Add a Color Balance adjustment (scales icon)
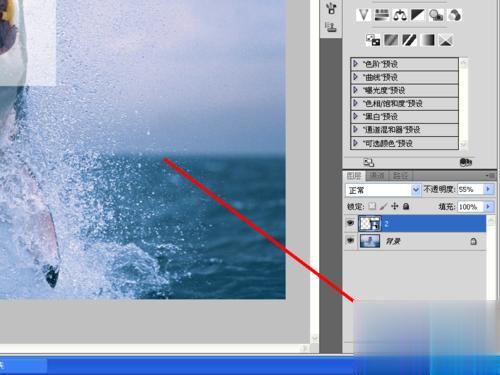Image resolution: width=500 pixels, height=375 pixels. [399, 15]
